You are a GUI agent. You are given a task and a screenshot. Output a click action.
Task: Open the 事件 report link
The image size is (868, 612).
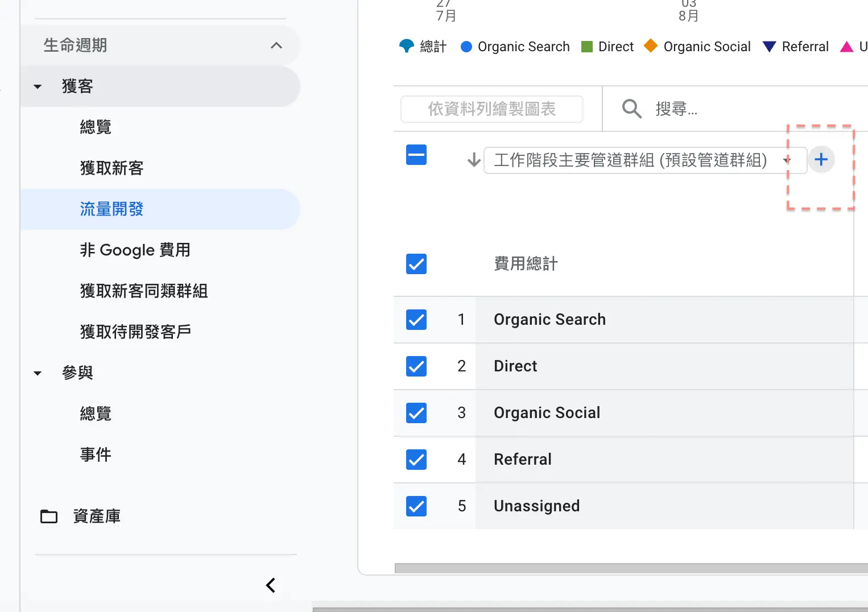point(96,455)
